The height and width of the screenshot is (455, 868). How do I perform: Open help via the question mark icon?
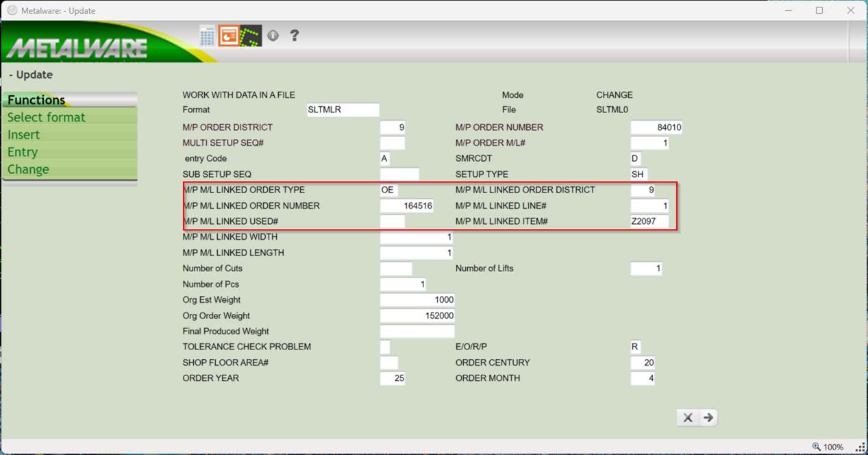pos(295,36)
